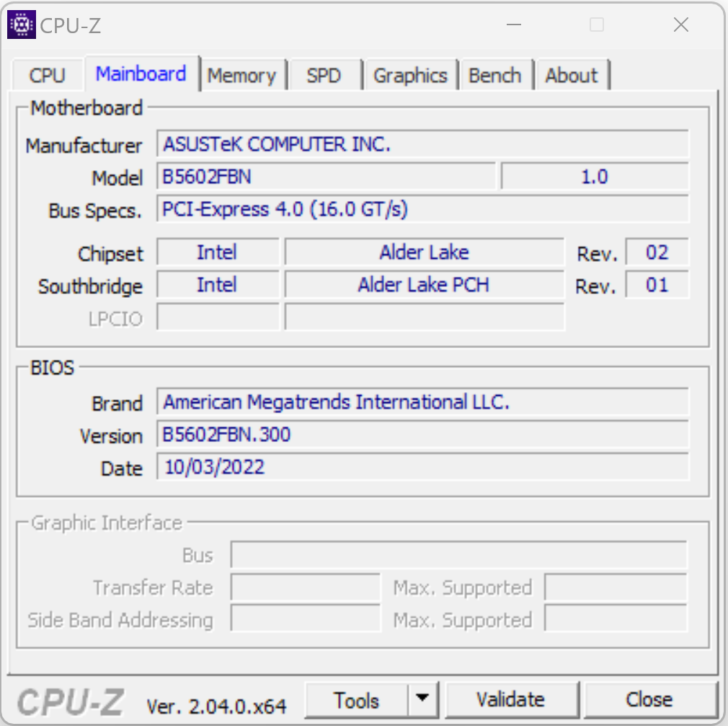Click the Southbridge Rev. value 01

[657, 285]
